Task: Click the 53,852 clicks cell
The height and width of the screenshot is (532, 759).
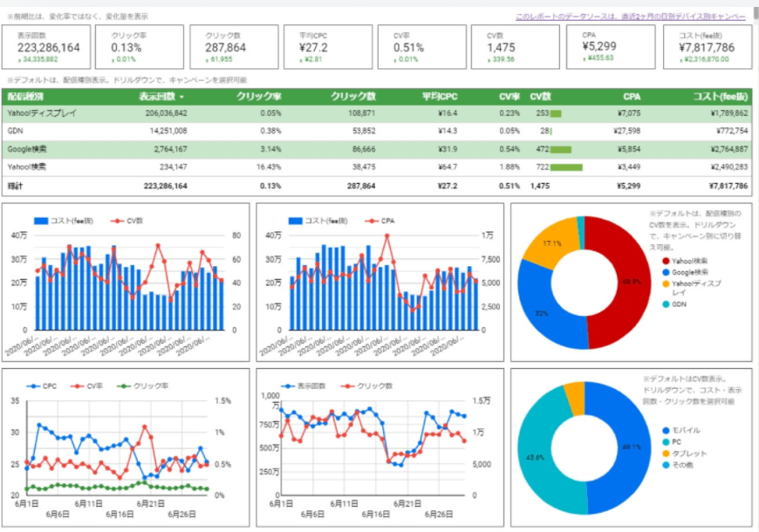Action: click(364, 131)
